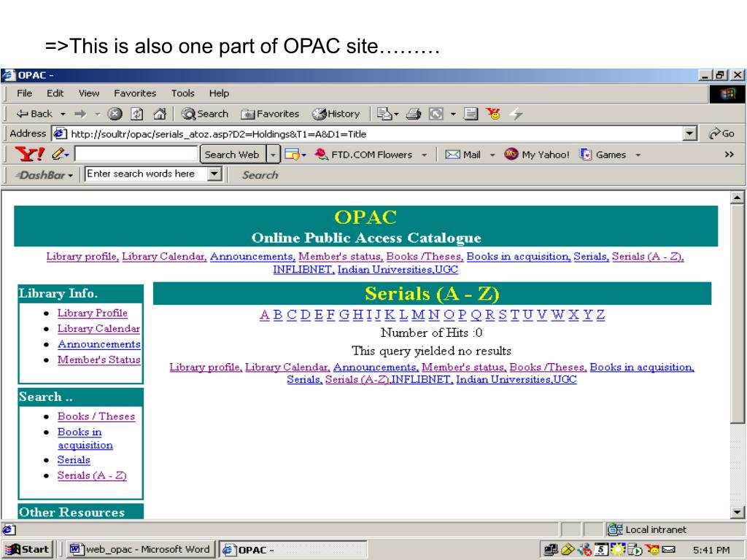Open the Mail dropdown arrow
747x560 pixels.
(492, 155)
